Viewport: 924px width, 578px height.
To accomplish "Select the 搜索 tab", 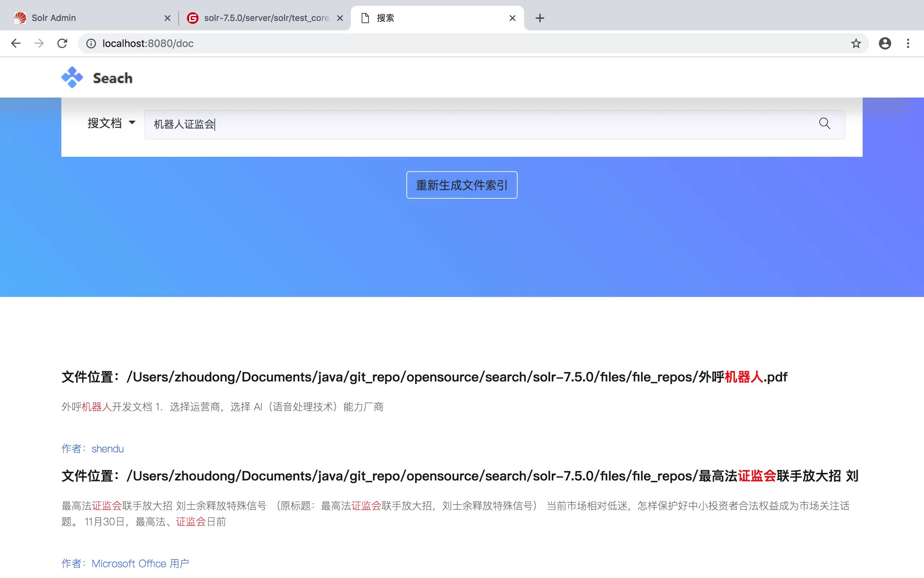I will 437,18.
